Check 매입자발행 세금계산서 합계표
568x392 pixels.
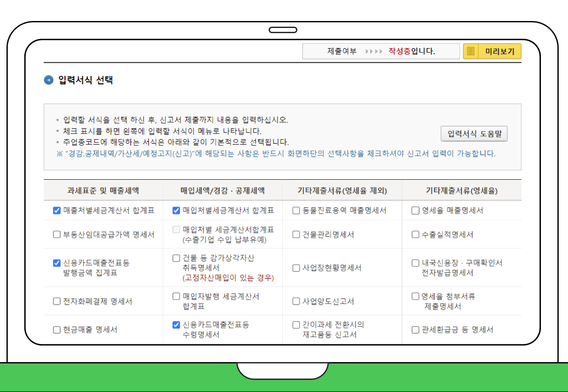pyautogui.click(x=176, y=296)
